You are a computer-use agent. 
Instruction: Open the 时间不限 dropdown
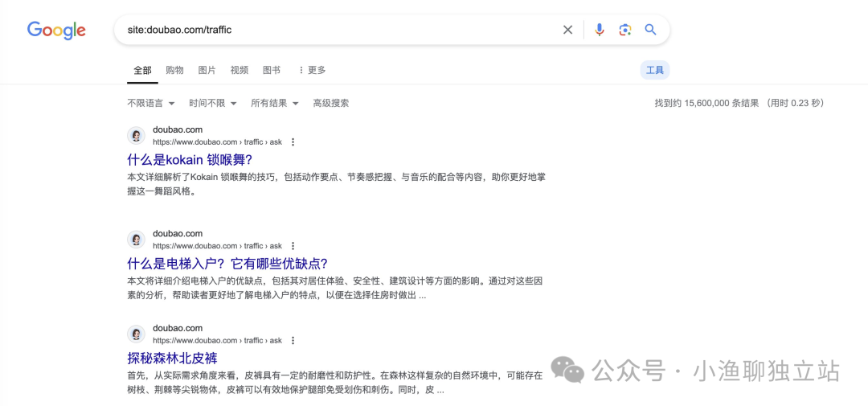click(x=213, y=103)
